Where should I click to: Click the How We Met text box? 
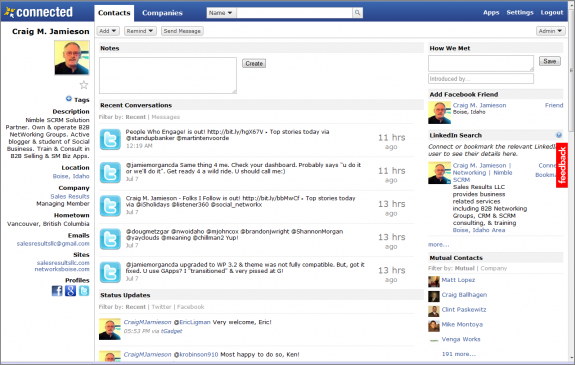coord(481,63)
